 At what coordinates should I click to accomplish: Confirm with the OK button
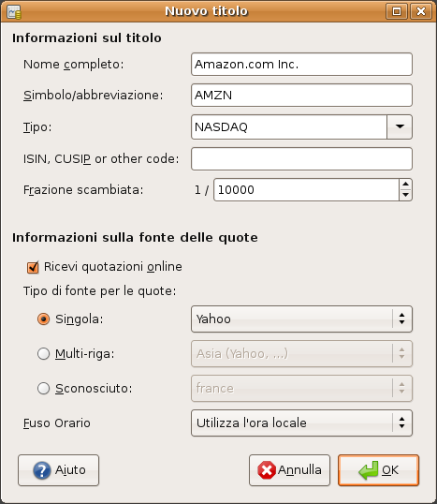379,470
